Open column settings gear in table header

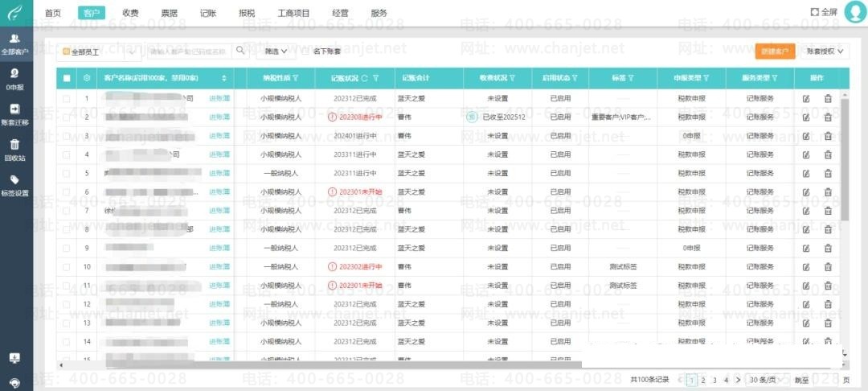[86, 78]
